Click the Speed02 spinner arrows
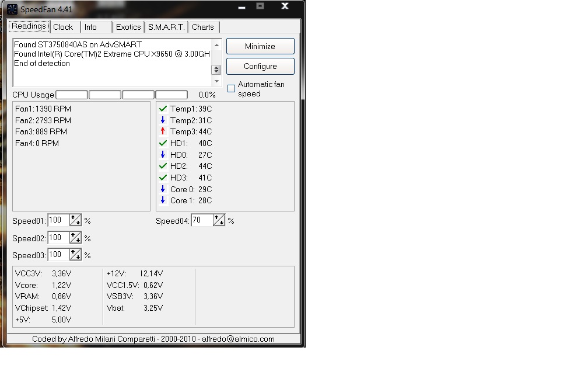The height and width of the screenshot is (368, 588). point(75,237)
